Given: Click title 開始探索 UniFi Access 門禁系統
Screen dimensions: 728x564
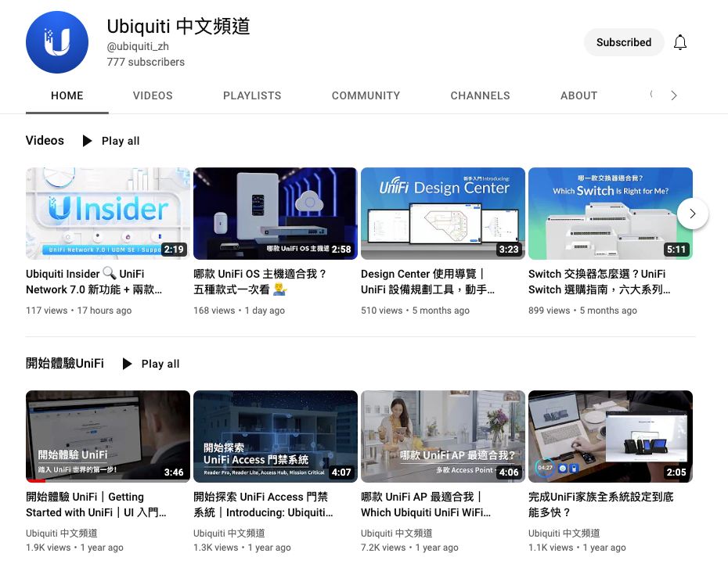Looking at the screenshot, I should [x=263, y=505].
